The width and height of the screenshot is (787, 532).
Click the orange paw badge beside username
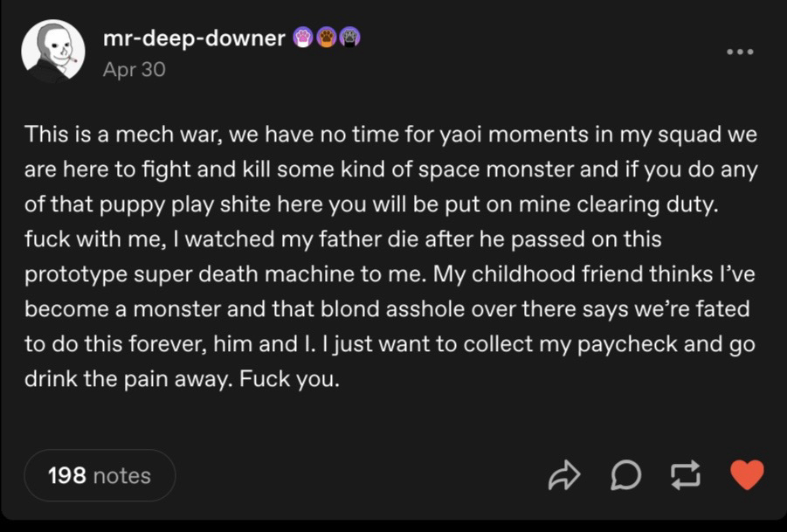pos(327,38)
